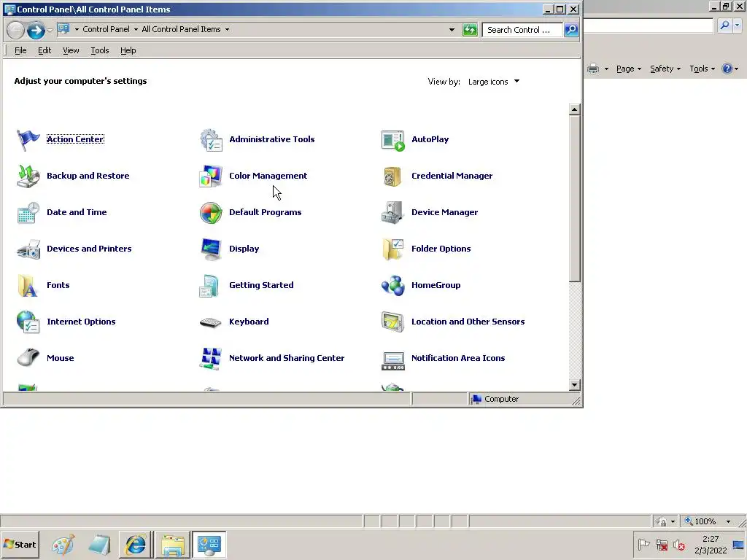
Task: Click the Action Center link text
Action: [x=75, y=139]
